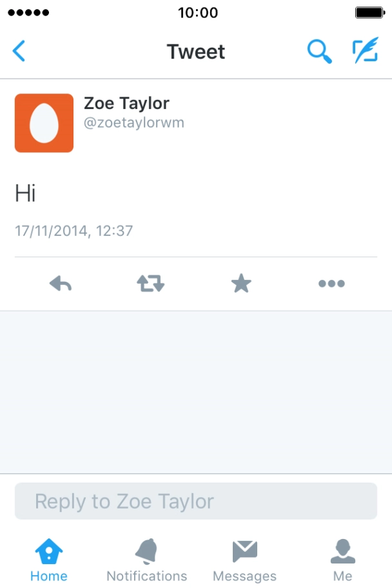Tap the orange egg profile avatar
392x588 pixels.
tap(44, 122)
